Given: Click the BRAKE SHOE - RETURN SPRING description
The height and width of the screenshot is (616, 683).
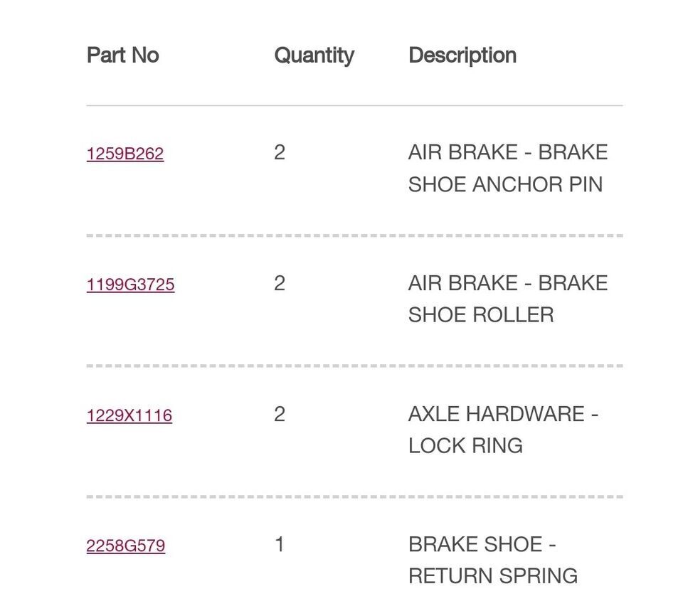Looking at the screenshot, I should click(x=492, y=561).
